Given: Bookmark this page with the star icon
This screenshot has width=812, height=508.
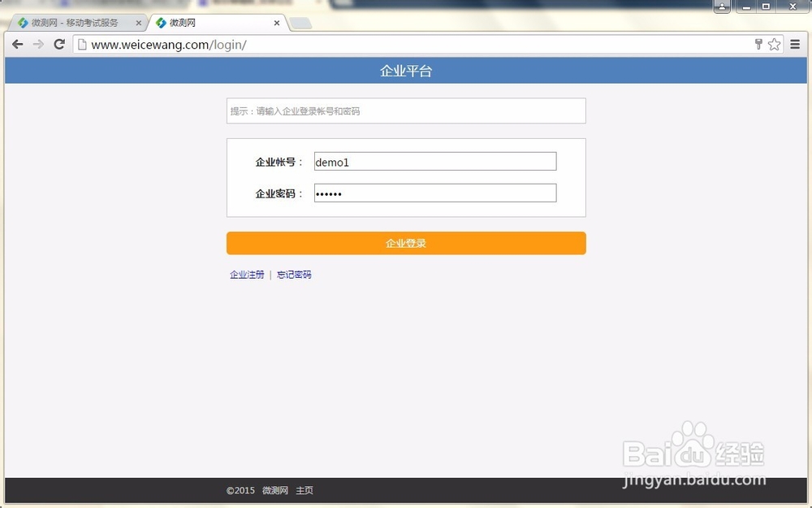Looking at the screenshot, I should 773,45.
